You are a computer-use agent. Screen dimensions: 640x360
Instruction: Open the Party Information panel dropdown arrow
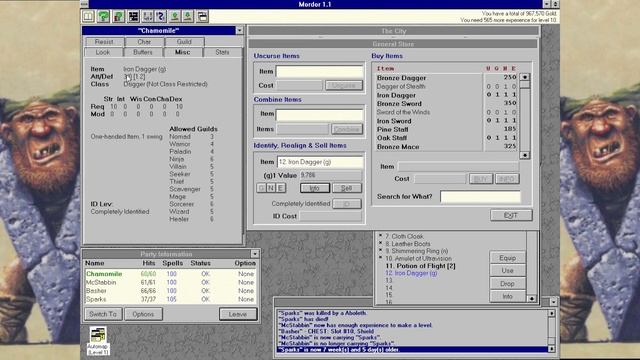[255, 254]
